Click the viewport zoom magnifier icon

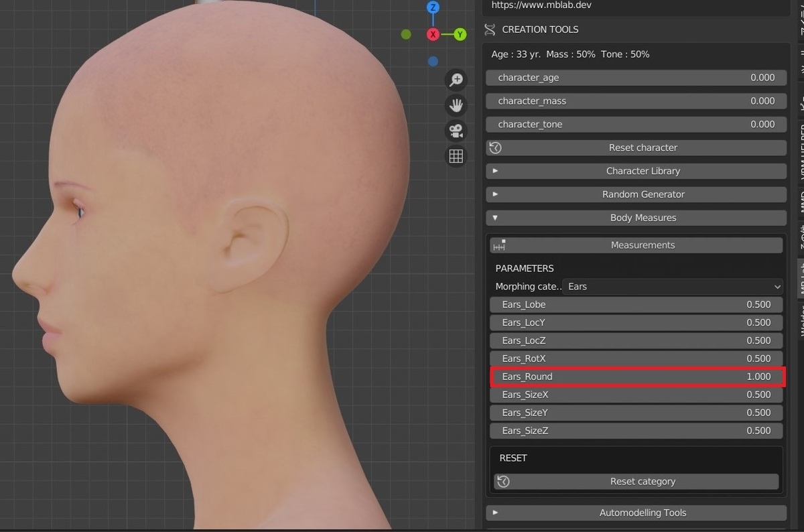456,80
